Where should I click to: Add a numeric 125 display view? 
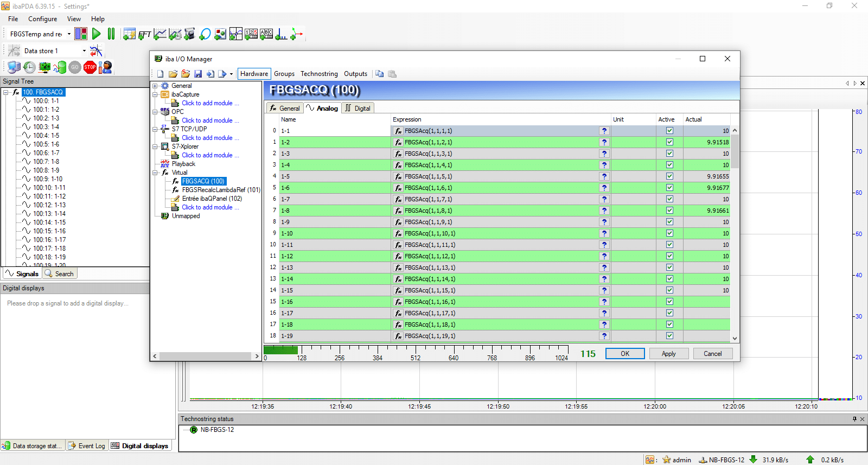pos(251,34)
